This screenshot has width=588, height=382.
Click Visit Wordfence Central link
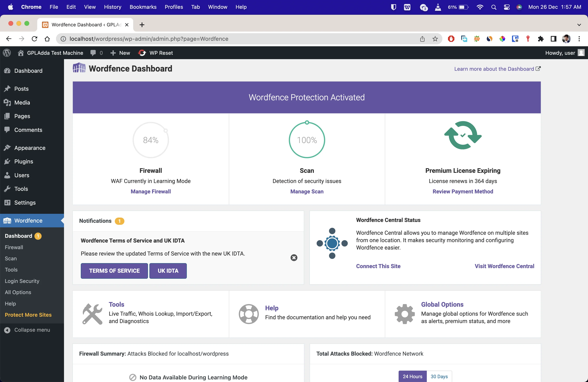pyautogui.click(x=504, y=266)
